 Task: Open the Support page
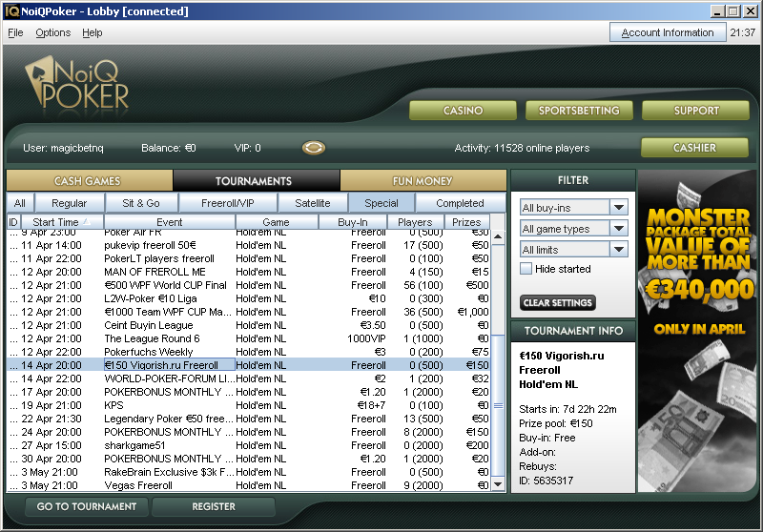696,111
